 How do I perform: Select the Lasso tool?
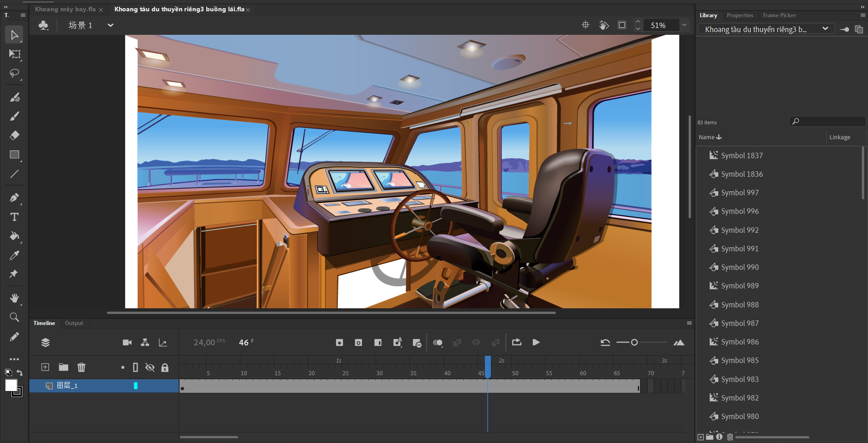pyautogui.click(x=14, y=73)
